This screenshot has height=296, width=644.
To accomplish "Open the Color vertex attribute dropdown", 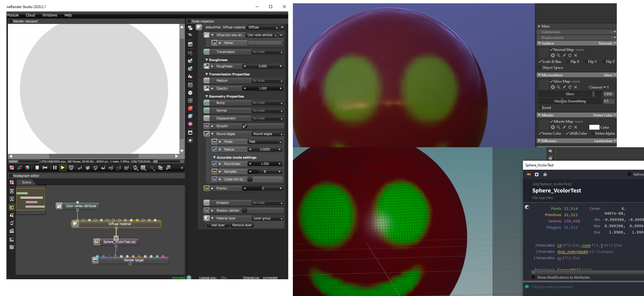I will (x=262, y=35).
